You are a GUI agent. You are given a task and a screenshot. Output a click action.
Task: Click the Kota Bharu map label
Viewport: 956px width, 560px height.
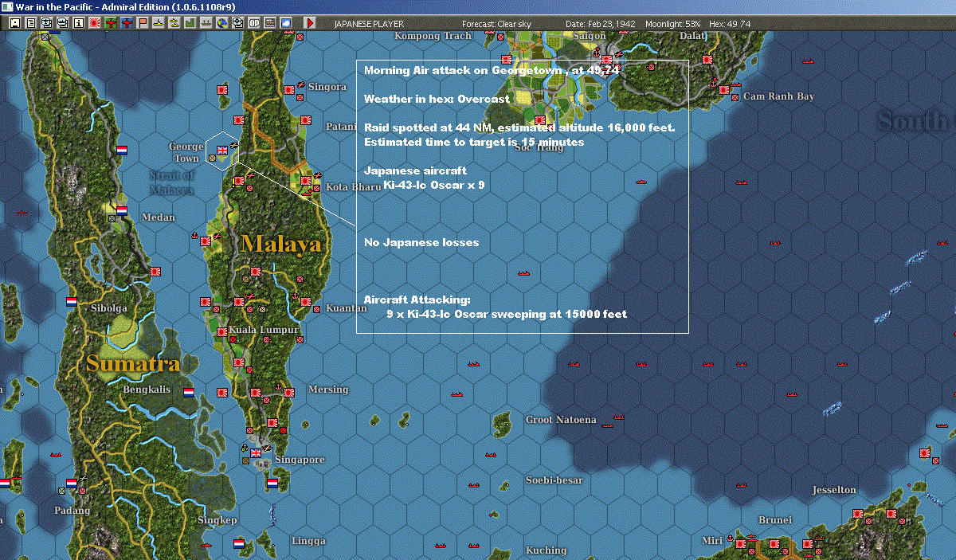click(354, 187)
